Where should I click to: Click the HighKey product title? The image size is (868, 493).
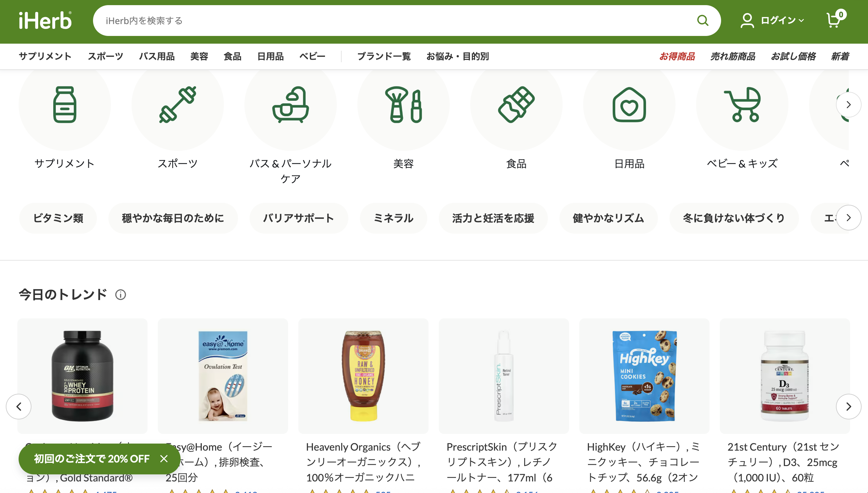643,462
